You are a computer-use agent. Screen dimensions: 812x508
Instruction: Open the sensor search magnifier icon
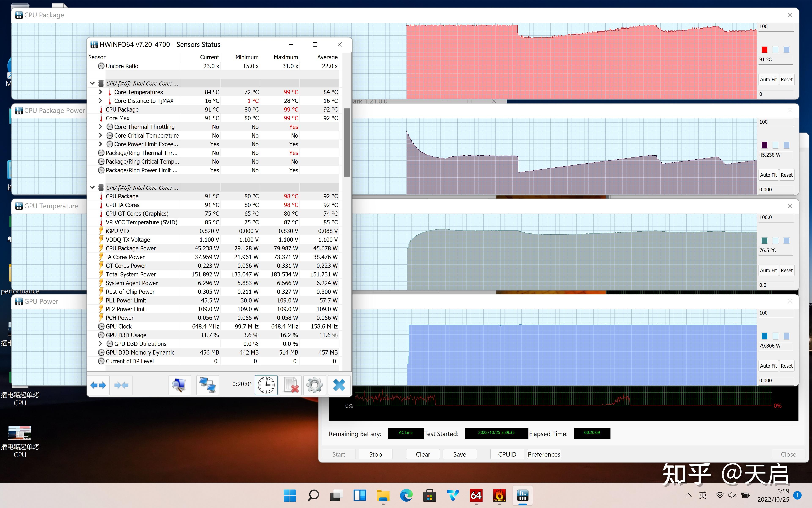[x=180, y=385]
